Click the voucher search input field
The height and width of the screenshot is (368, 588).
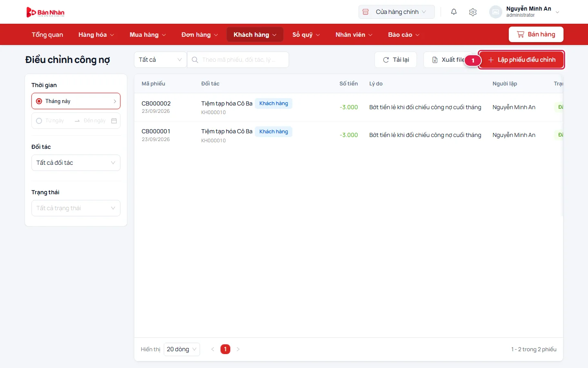238,60
